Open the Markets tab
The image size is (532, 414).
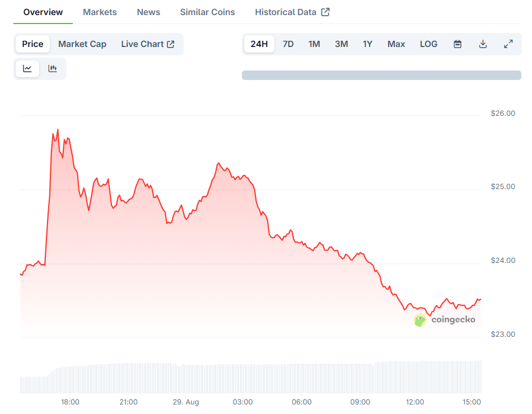pyautogui.click(x=100, y=12)
